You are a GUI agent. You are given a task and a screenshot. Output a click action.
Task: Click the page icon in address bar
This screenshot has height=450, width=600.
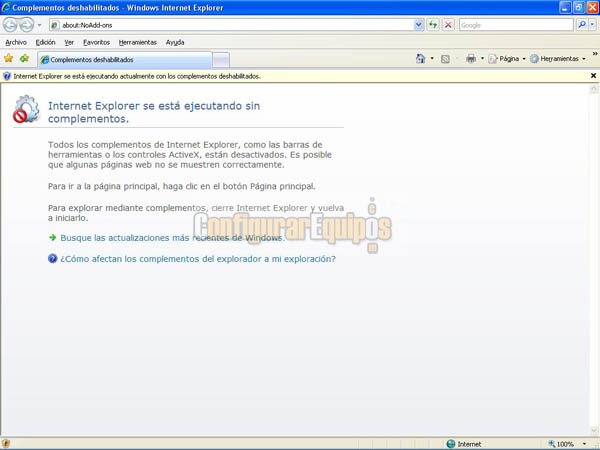pyautogui.click(x=55, y=25)
